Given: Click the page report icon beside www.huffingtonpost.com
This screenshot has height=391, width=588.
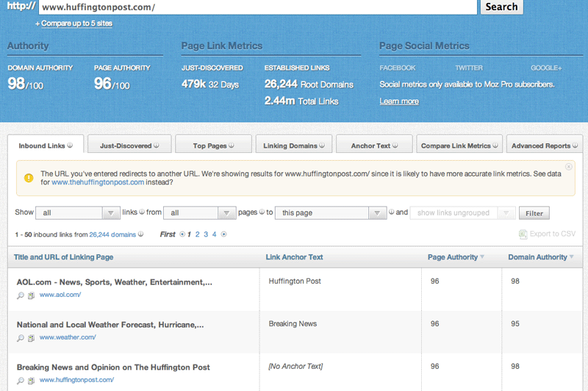Looking at the screenshot, I should (x=31, y=381).
